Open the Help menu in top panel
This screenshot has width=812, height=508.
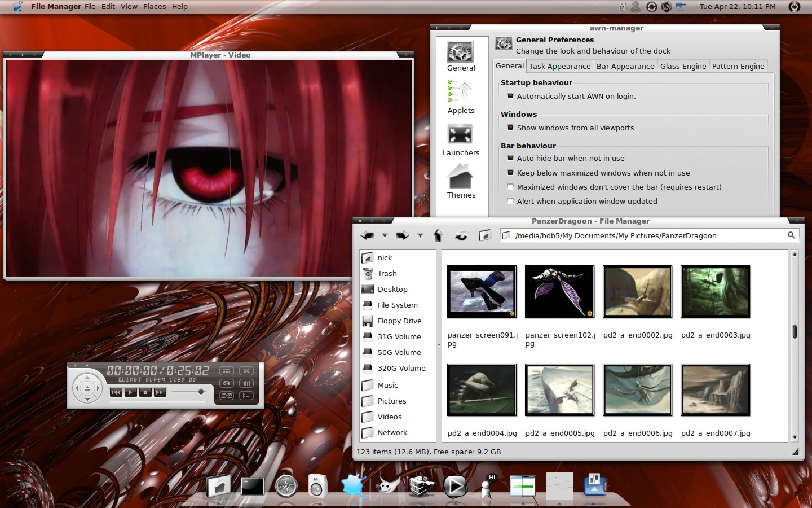180,7
